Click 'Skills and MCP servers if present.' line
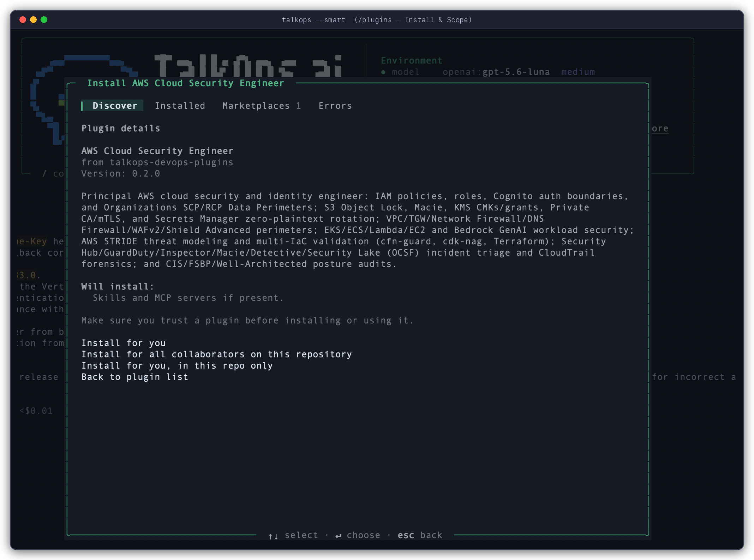The width and height of the screenshot is (754, 560). point(188,298)
